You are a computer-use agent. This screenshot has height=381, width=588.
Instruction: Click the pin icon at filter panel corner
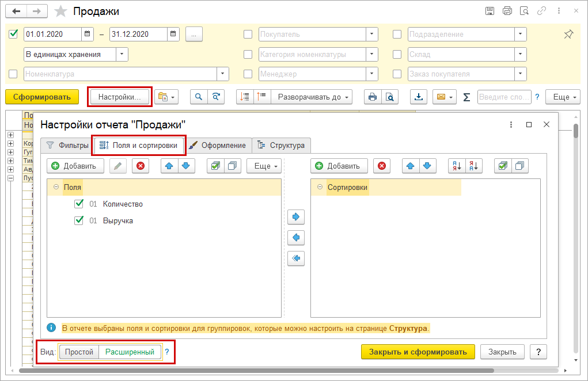click(x=568, y=35)
